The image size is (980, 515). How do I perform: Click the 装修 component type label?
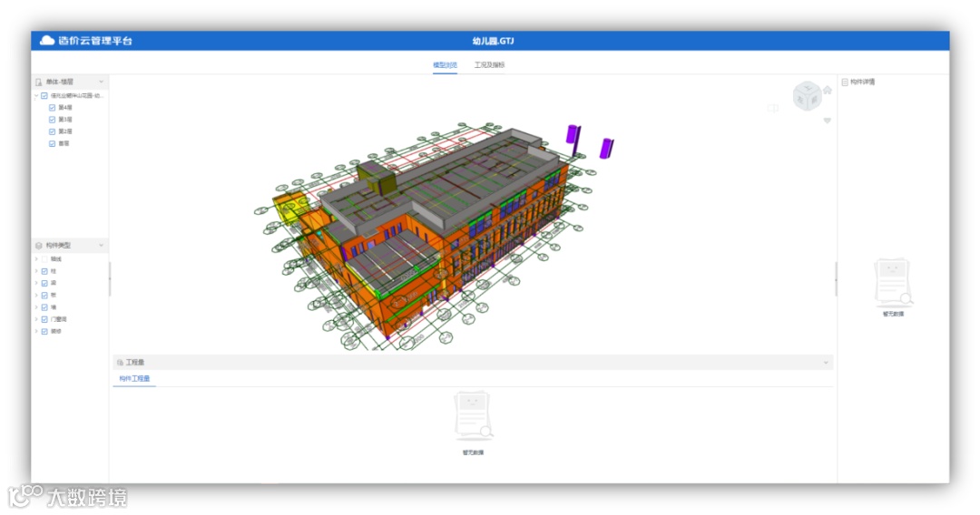click(56, 332)
